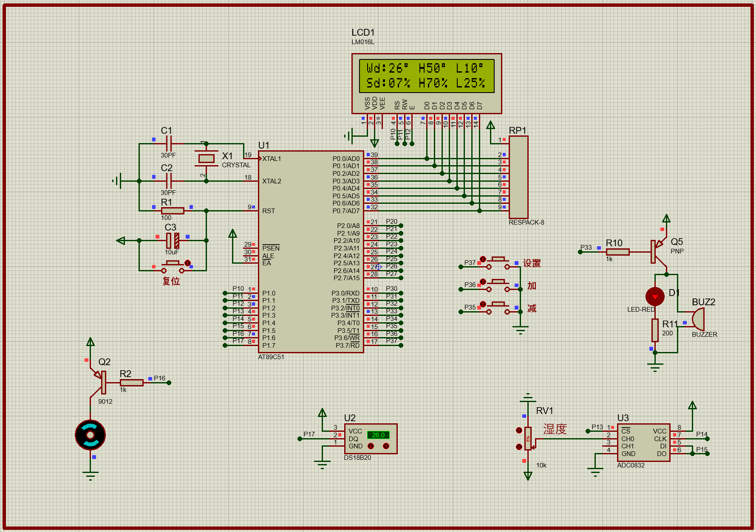Select the Q2 9012 transistor
Image resolution: width=756 pixels, height=532 pixels.
pos(100,382)
